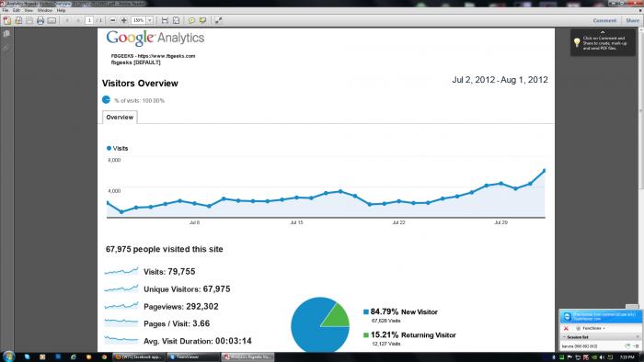Click the highlight text icon

click(x=203, y=20)
